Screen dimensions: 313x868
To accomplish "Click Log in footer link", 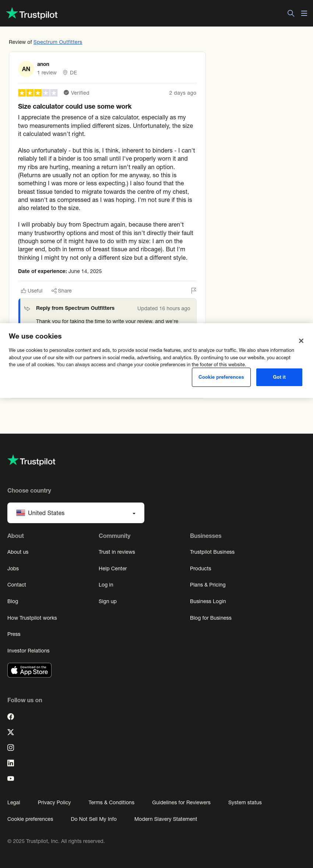I will 106,585.
